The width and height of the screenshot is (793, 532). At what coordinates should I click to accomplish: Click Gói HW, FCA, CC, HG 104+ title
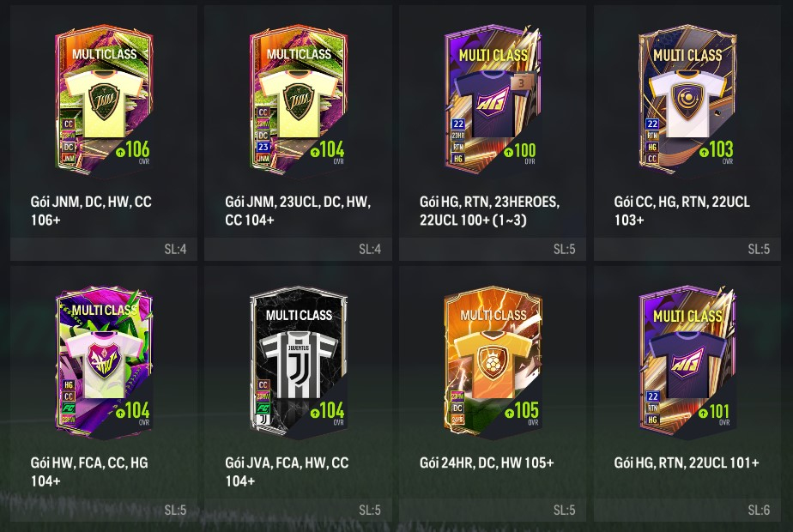click(89, 471)
